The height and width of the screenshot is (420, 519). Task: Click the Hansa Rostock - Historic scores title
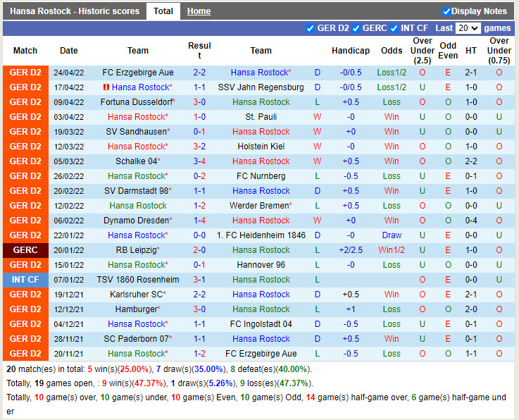[75, 11]
